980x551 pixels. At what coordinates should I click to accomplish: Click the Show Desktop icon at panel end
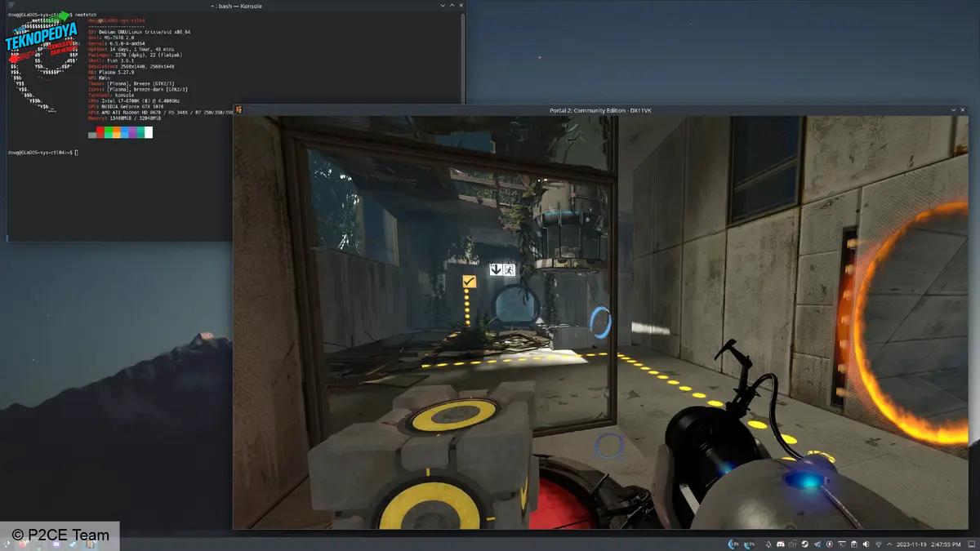pyautogui.click(x=971, y=544)
